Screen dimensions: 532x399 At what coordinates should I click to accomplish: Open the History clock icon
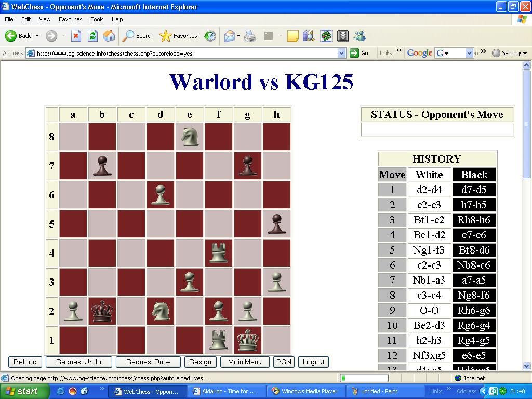tap(210, 36)
